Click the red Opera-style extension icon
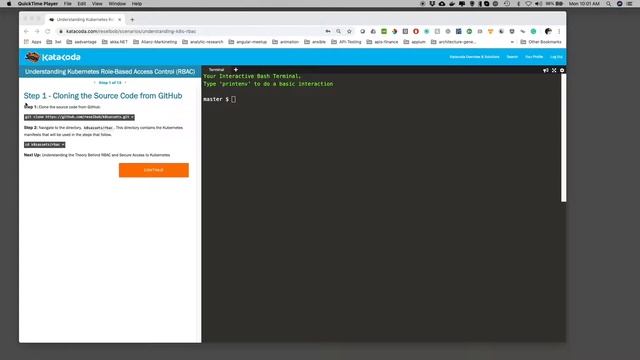The height and width of the screenshot is (360, 640). pyautogui.click(x=416, y=31)
